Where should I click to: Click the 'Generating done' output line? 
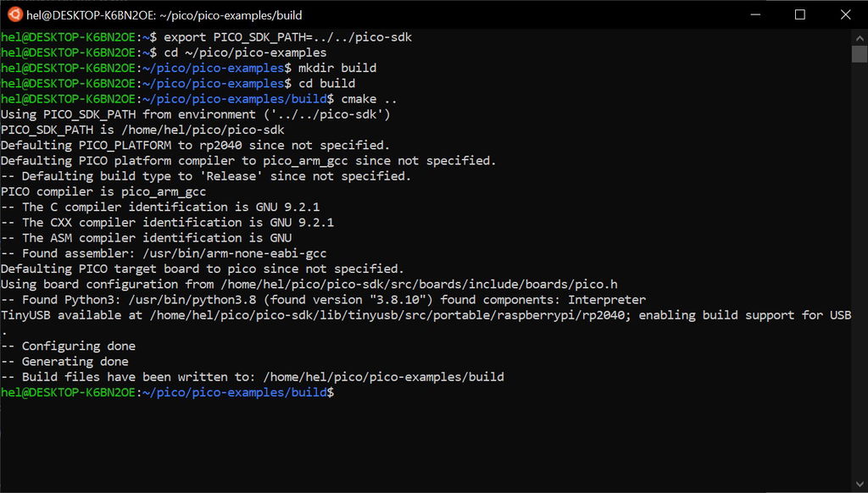coord(75,362)
